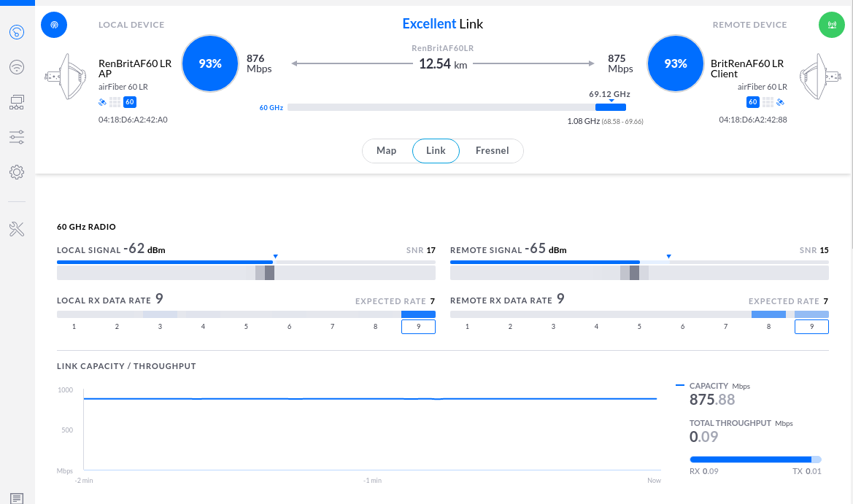Open the services sliders sidebar icon

(x=17, y=137)
